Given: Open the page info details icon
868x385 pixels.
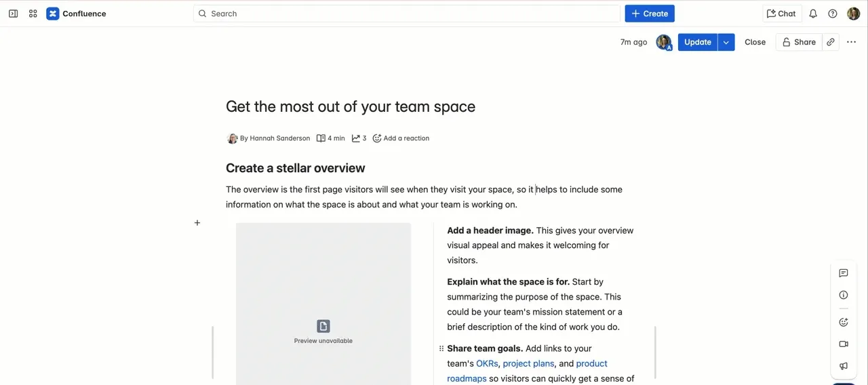Looking at the screenshot, I should pos(844,295).
